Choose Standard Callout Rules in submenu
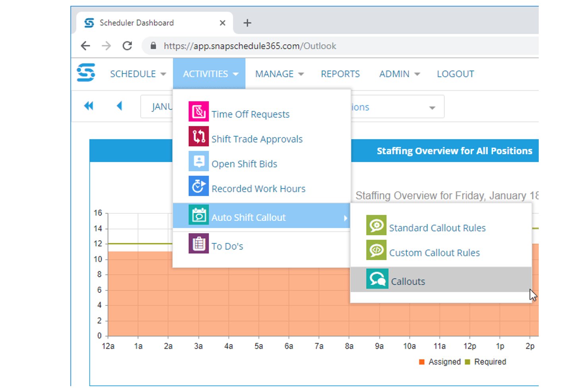 pyautogui.click(x=437, y=228)
